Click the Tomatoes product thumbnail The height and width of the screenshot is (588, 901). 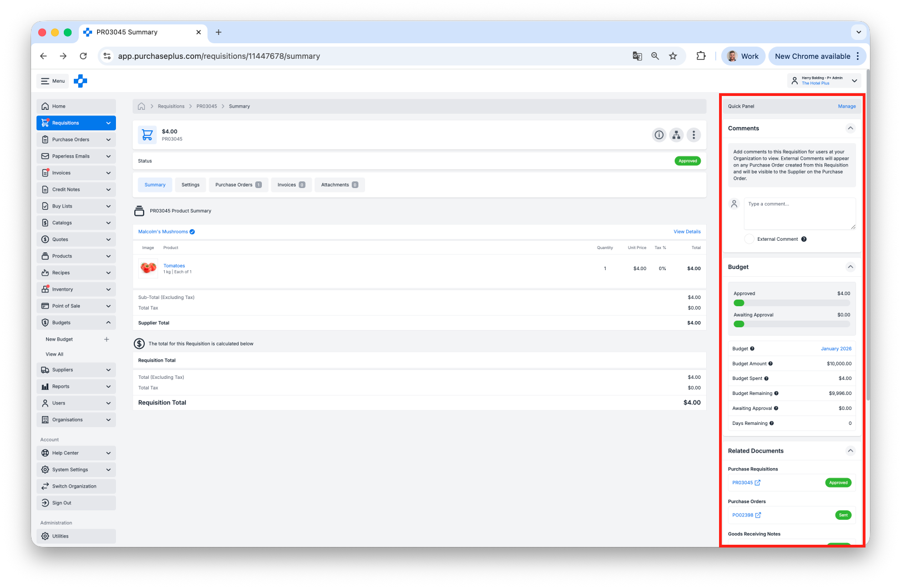148,268
